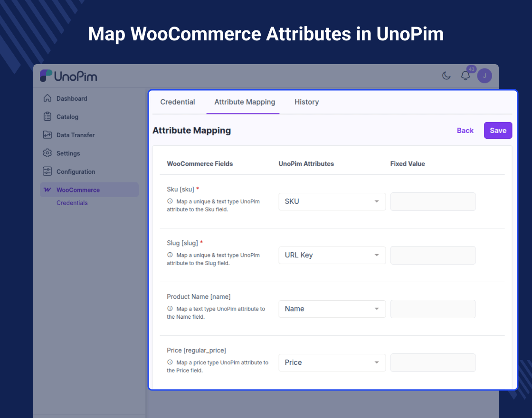Open the URL Key attribute dropdown
The height and width of the screenshot is (418, 532).
point(332,255)
